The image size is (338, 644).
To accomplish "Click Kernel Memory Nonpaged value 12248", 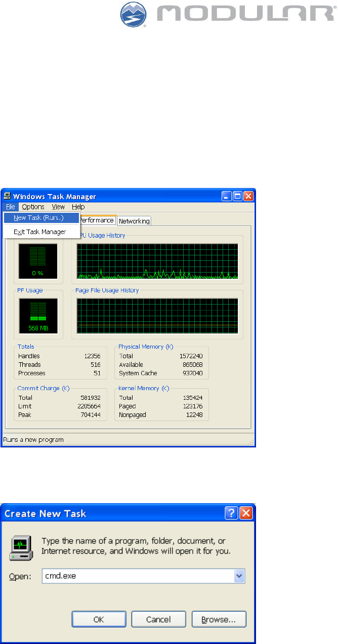I will pyautogui.click(x=194, y=415).
